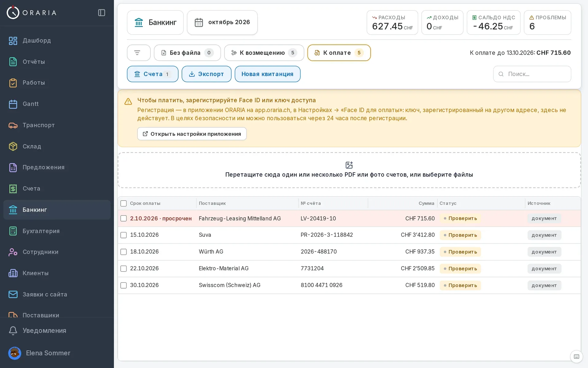Screen dimensions: 588x368
Task: Open Клиенты in the sidebar
Action: [57, 273]
